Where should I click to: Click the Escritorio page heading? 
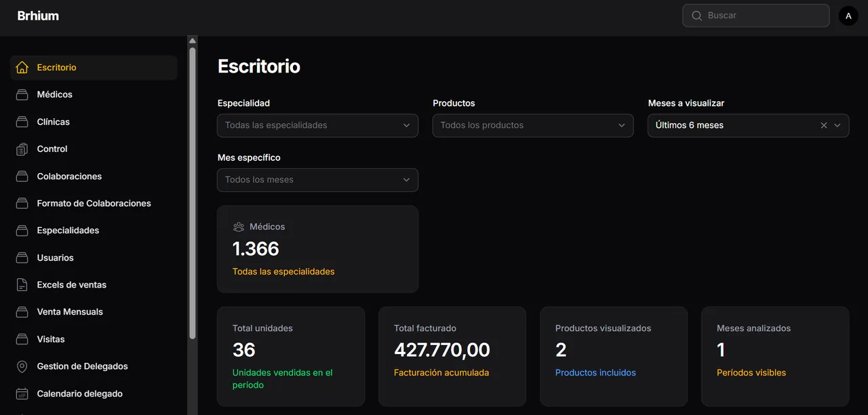[259, 66]
